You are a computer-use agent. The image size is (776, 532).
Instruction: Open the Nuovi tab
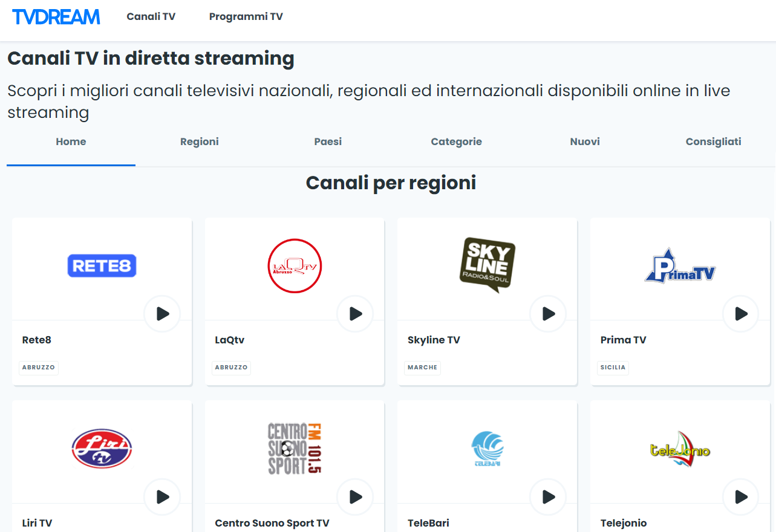point(584,141)
